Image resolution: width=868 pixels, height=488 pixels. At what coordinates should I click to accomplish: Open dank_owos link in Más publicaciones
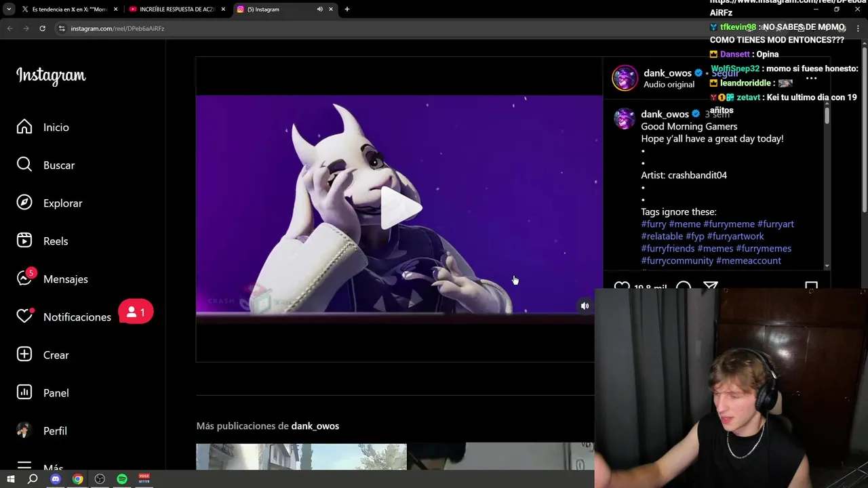pyautogui.click(x=315, y=426)
